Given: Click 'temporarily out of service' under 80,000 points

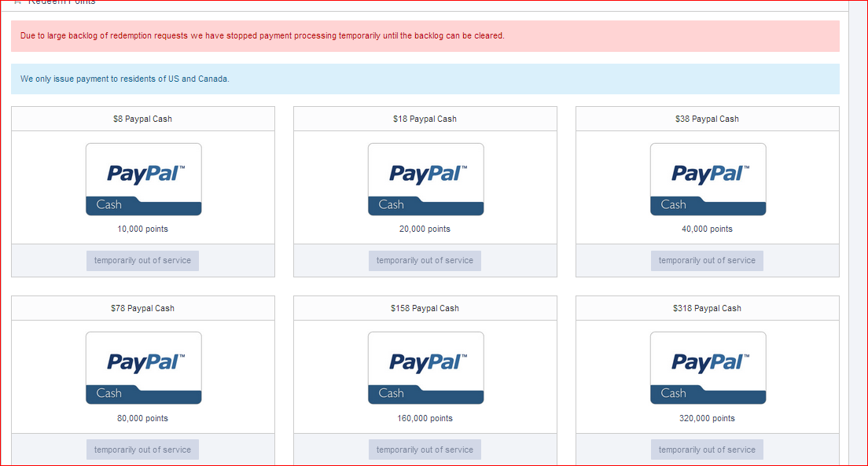Looking at the screenshot, I should click(142, 449).
